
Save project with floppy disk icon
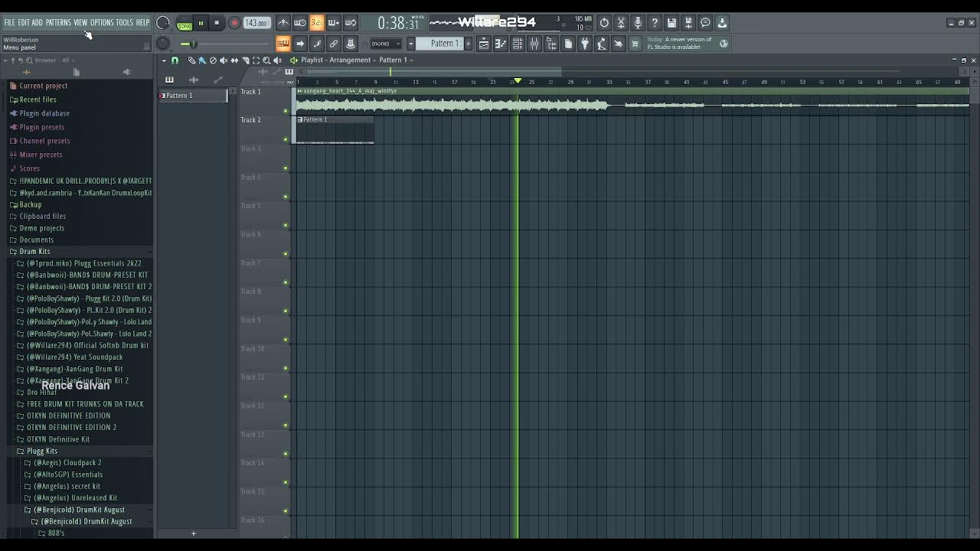671,22
